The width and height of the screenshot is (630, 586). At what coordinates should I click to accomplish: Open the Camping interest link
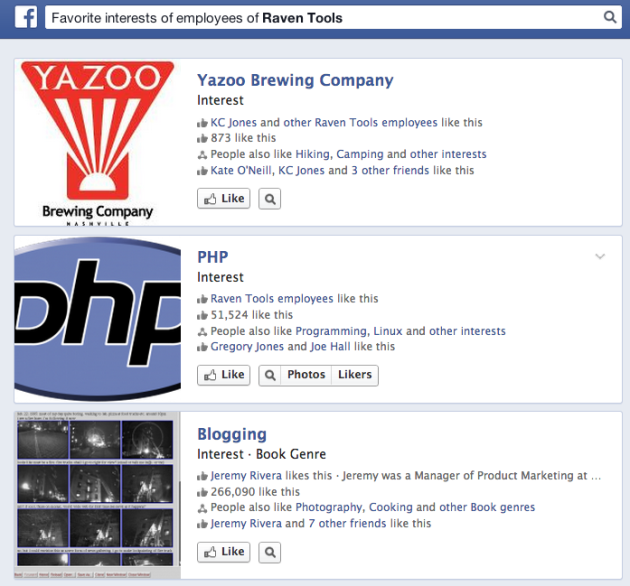tap(360, 154)
